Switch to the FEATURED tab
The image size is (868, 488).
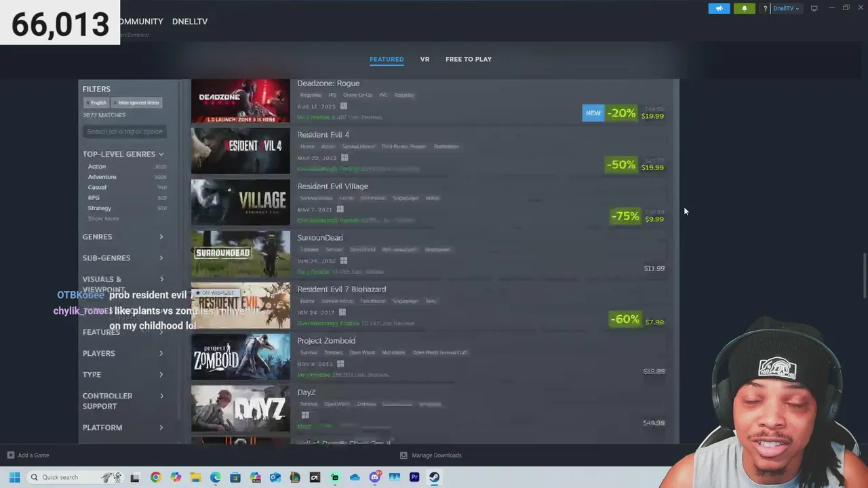point(387,59)
